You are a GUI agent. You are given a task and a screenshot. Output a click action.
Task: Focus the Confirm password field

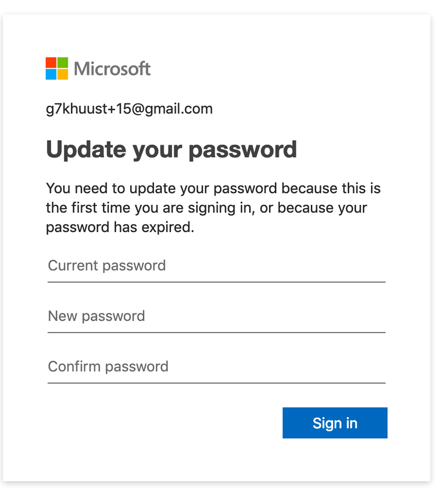tap(216, 367)
